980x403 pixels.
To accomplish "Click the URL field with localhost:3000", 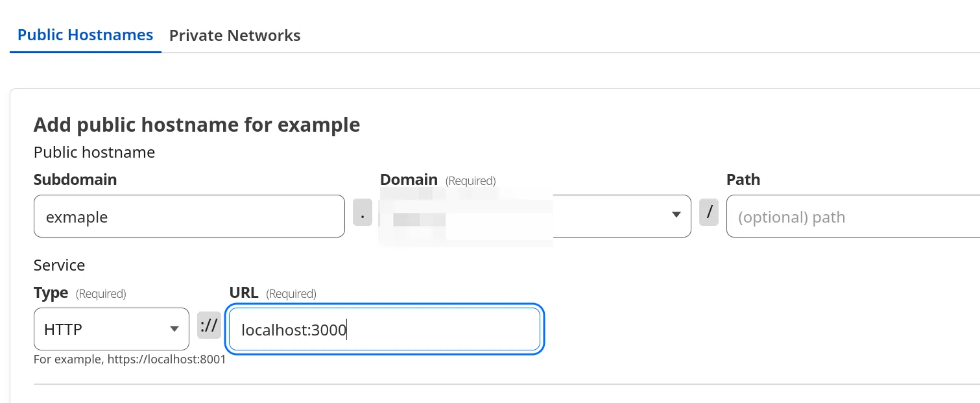I will [x=384, y=330].
